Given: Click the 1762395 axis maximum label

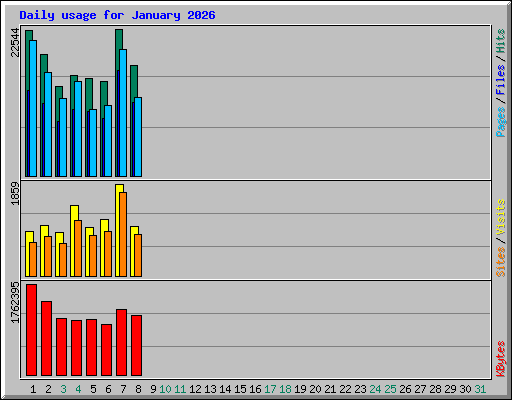Looking at the screenshot, I should tap(15, 303).
